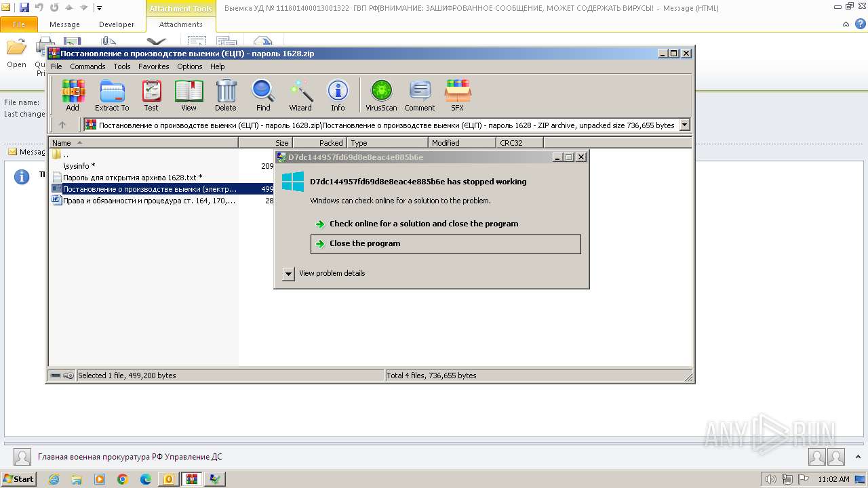Click the SFX toolbar icon

click(x=458, y=95)
